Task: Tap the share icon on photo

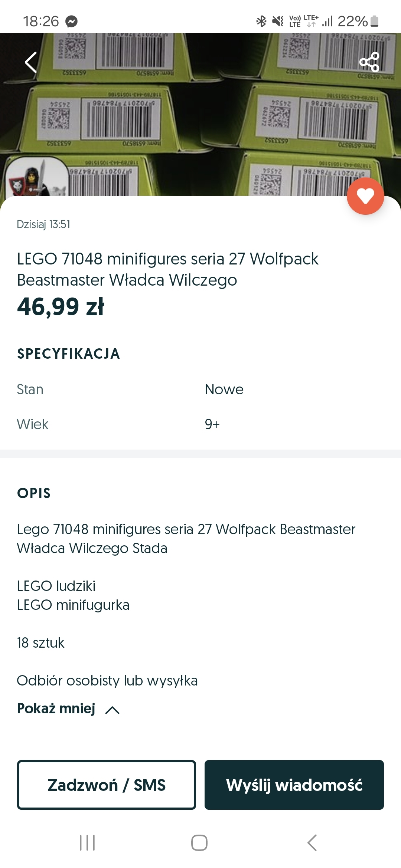Action: click(369, 62)
